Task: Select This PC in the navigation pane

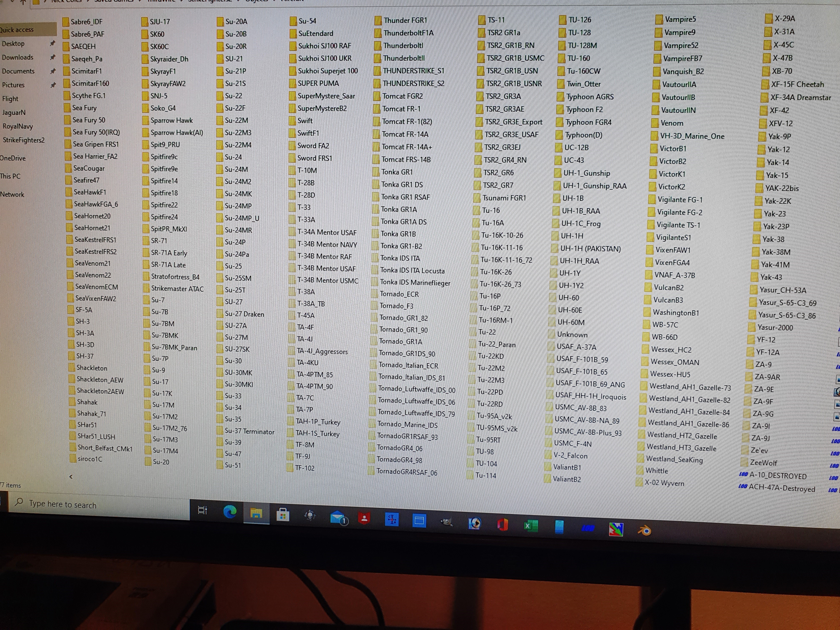Action: [x=11, y=176]
